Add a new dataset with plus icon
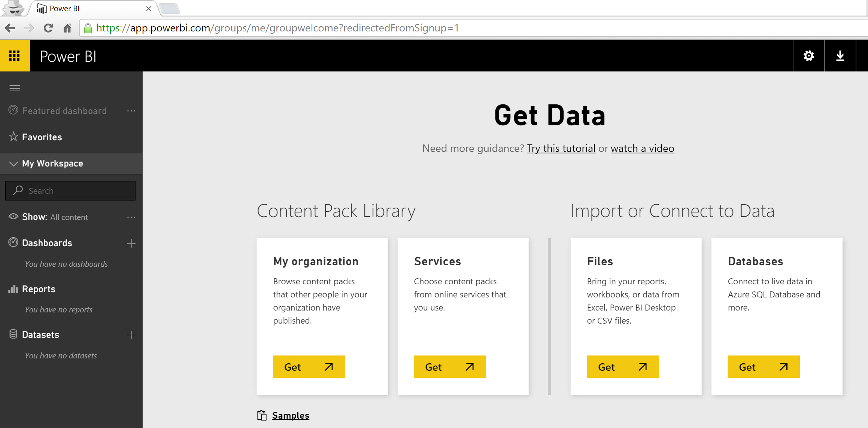Image resolution: width=868 pixels, height=428 pixels. click(131, 335)
